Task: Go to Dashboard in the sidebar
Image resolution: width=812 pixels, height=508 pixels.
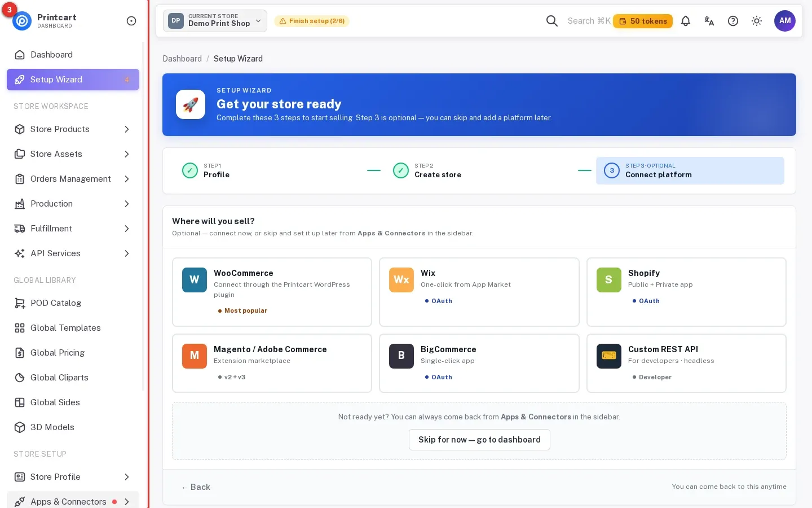Action: 73,55
